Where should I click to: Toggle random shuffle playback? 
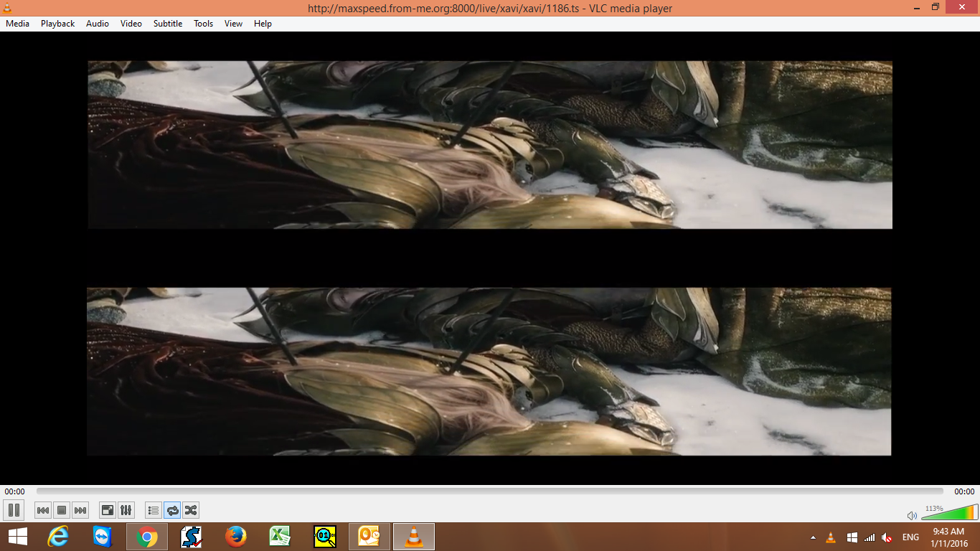pyautogui.click(x=191, y=510)
